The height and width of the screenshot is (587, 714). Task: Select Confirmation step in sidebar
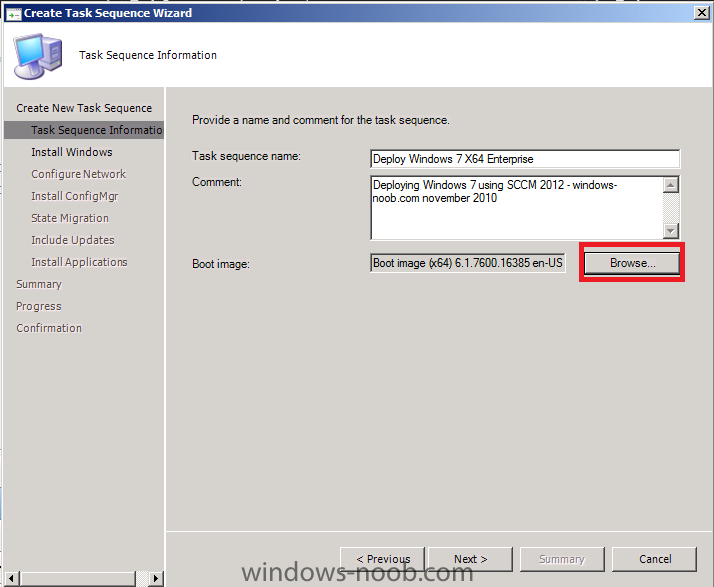coord(49,328)
